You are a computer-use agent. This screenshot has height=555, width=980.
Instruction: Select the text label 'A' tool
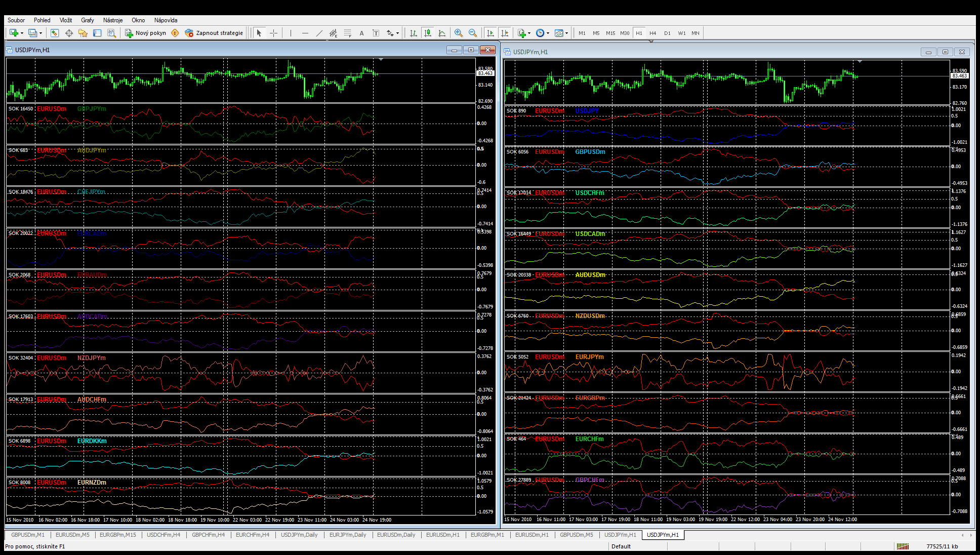pyautogui.click(x=361, y=33)
